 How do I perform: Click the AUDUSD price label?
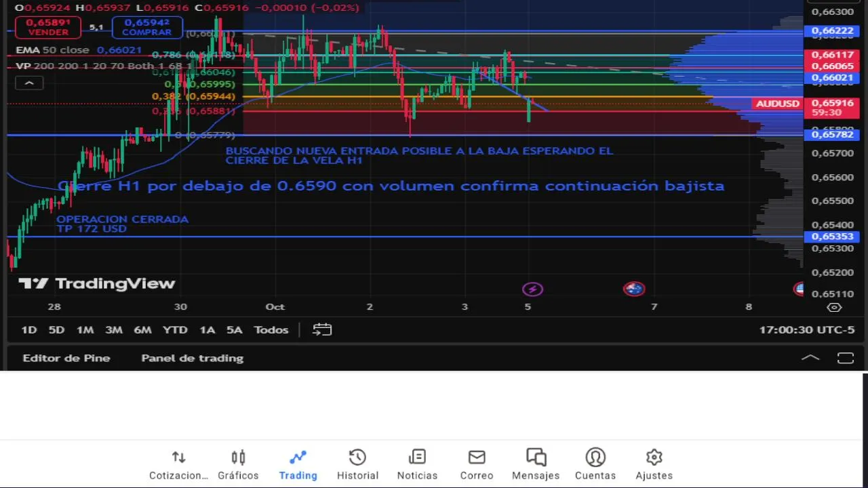click(x=778, y=104)
